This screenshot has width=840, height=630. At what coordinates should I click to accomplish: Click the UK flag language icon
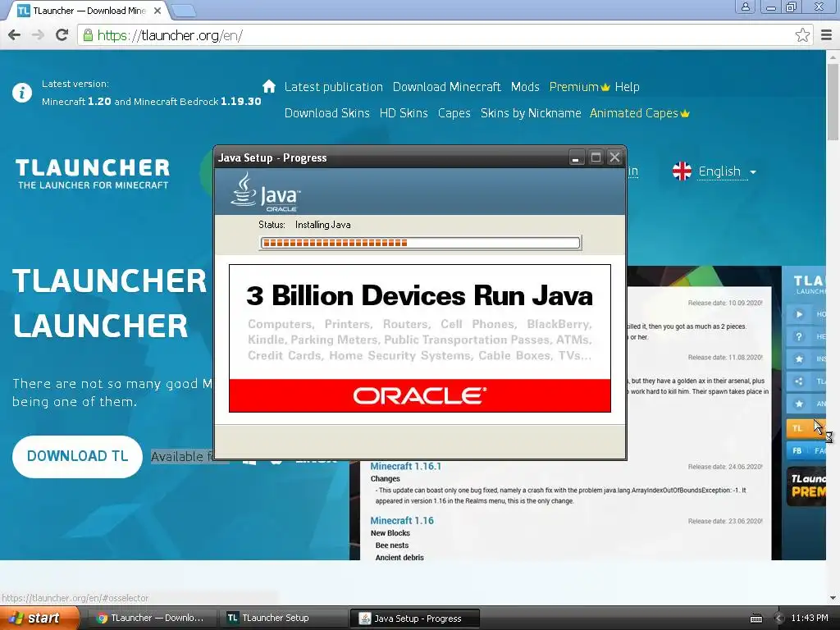(x=682, y=171)
